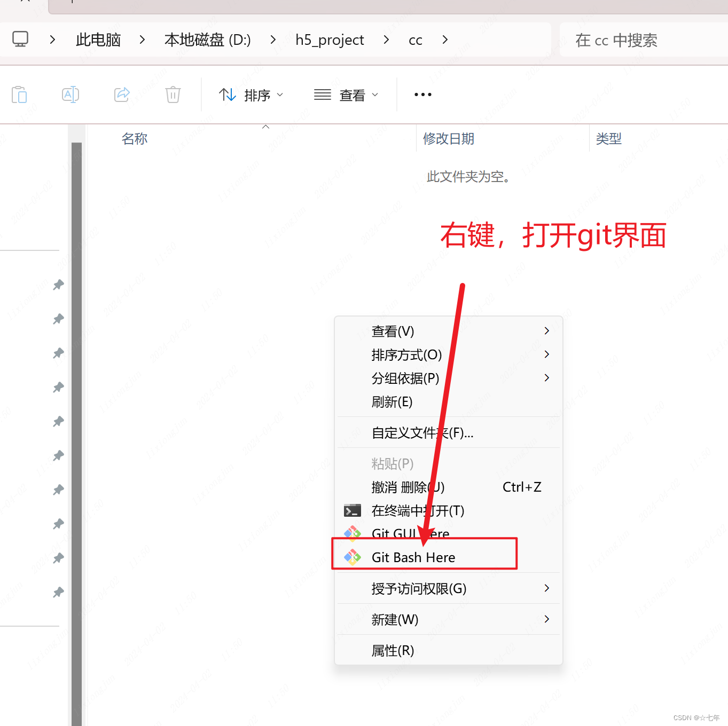Click h5_project breadcrumb in address bar
728x726 pixels.
coord(330,40)
